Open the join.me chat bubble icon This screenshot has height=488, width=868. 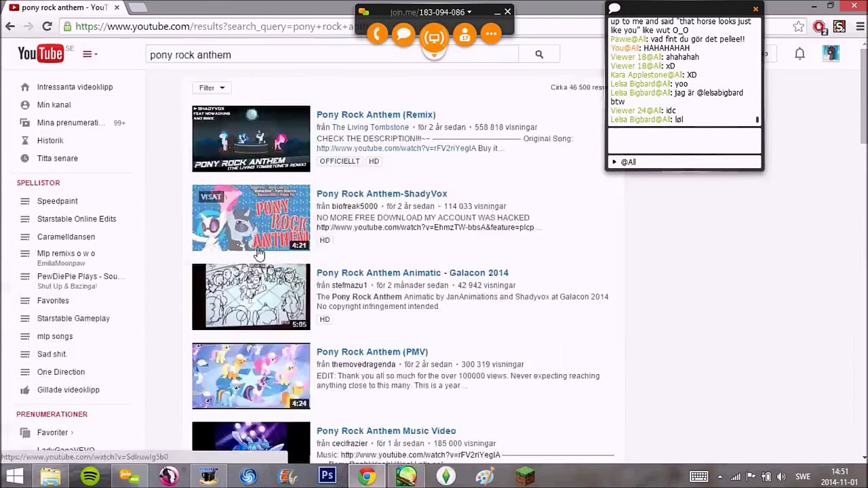click(403, 35)
